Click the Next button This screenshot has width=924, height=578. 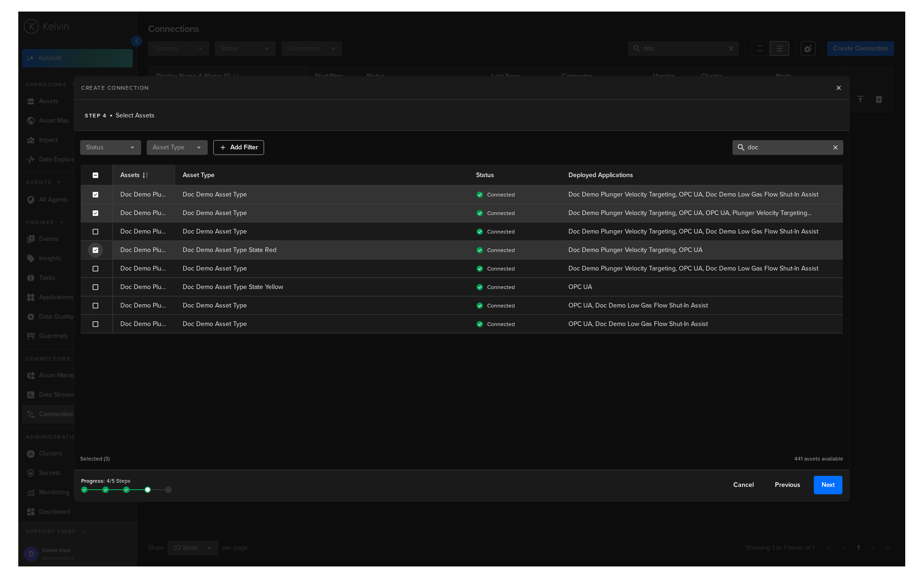(828, 485)
